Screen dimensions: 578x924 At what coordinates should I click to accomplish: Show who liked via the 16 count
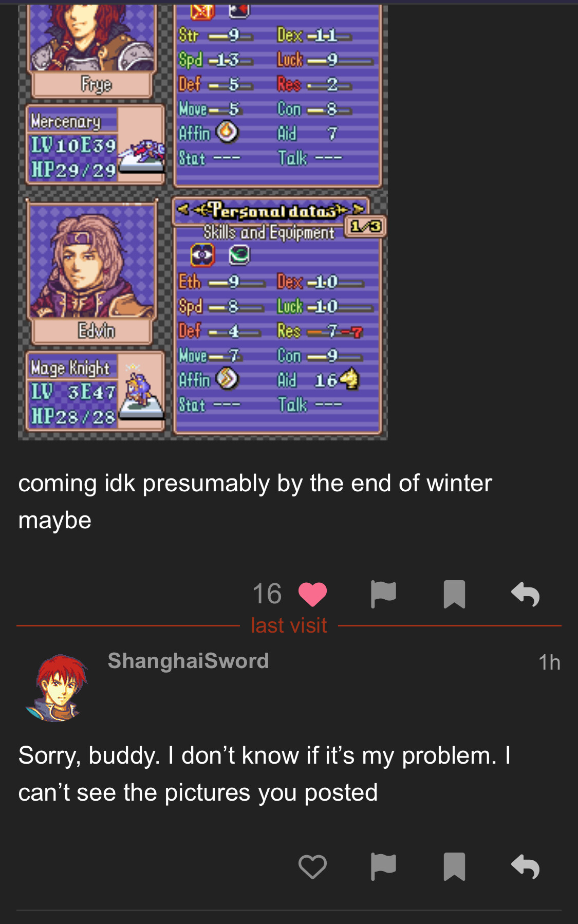coord(267,594)
